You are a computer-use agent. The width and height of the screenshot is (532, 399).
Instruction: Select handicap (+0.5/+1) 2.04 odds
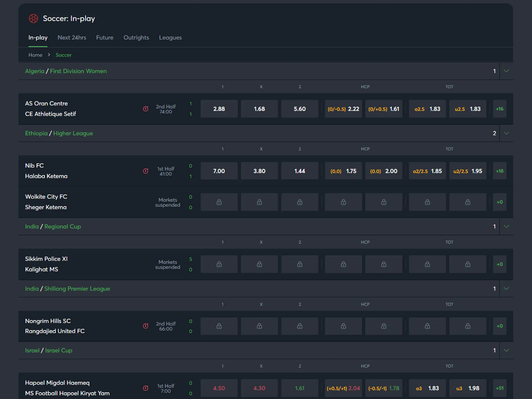coord(343,388)
